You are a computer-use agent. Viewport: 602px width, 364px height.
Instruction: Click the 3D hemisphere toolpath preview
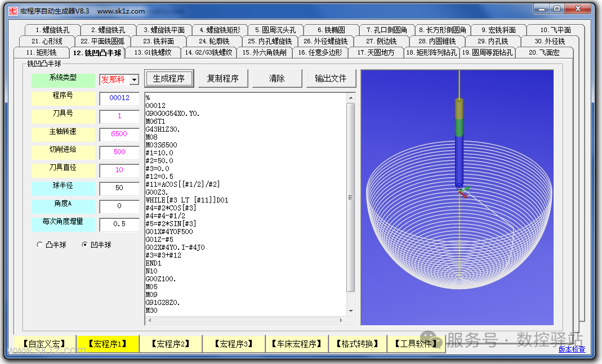coord(457,197)
